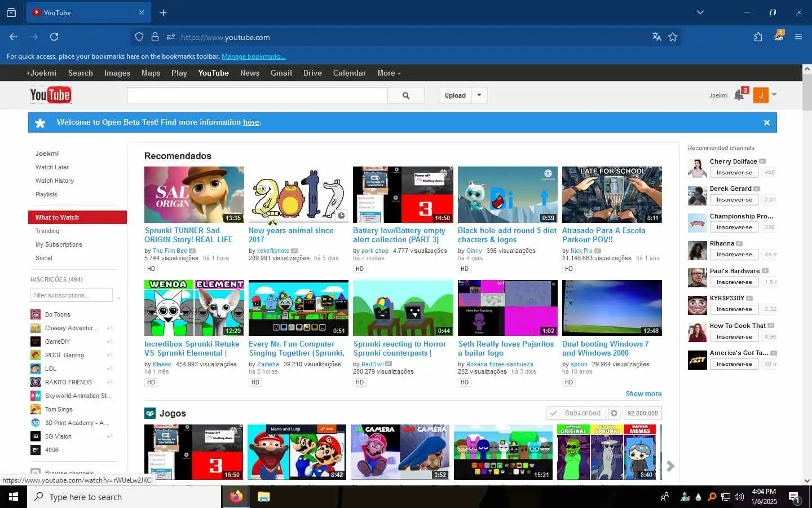The height and width of the screenshot is (508, 812).
Task: Subscribe to Championship Pro with Inscrever-se
Action: click(x=734, y=227)
